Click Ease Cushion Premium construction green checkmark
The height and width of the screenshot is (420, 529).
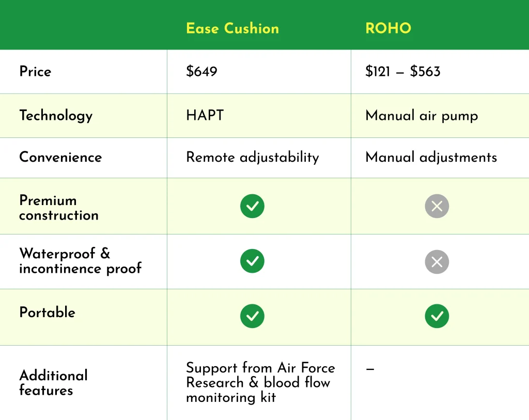tap(252, 207)
